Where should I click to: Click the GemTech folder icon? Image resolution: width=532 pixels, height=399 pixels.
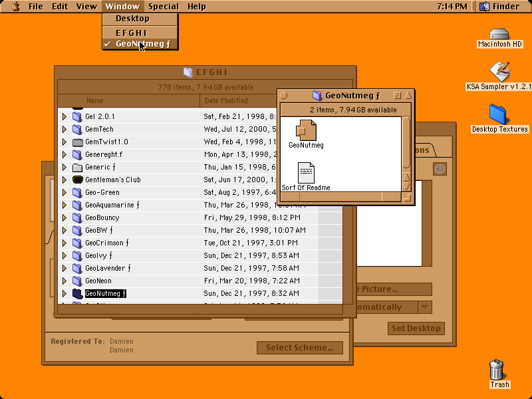[x=77, y=129]
